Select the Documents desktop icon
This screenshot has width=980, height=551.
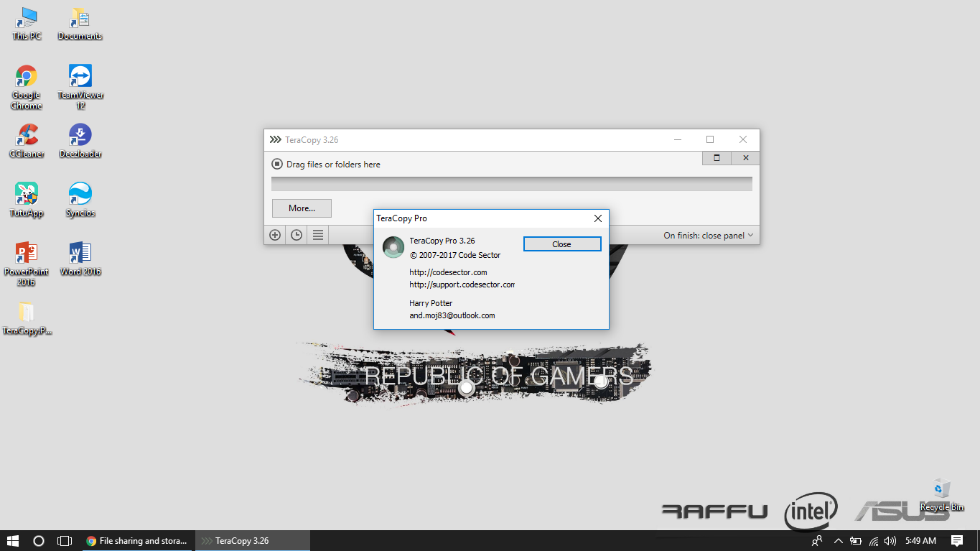(x=80, y=24)
